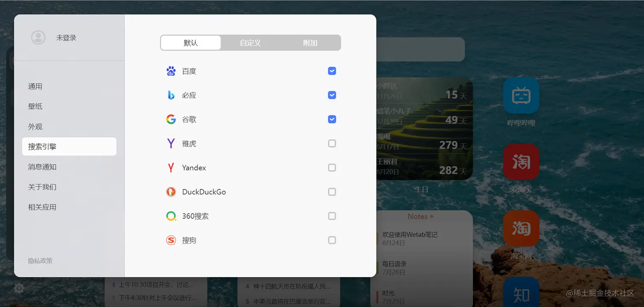
Task: Enable the Yandex checkbox
Action: coord(332,168)
